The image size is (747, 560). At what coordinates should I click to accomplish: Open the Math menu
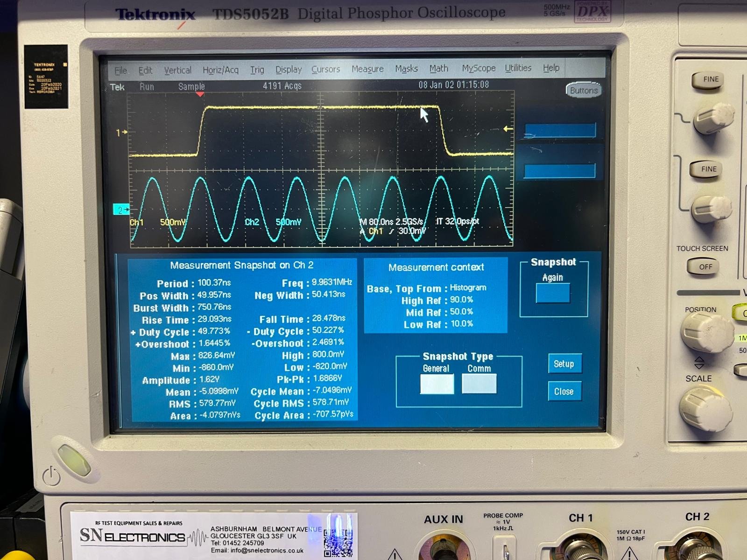438,69
